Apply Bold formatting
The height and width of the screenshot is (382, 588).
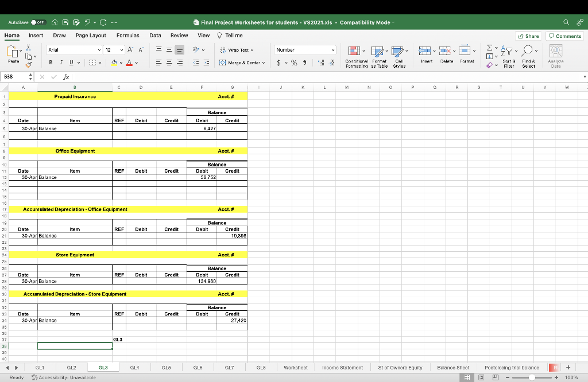click(x=51, y=63)
